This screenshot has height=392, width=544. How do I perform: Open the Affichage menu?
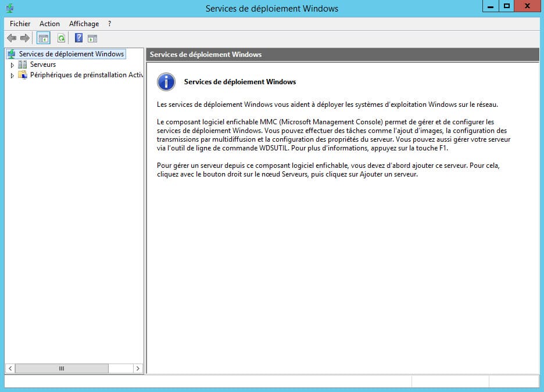coord(84,24)
